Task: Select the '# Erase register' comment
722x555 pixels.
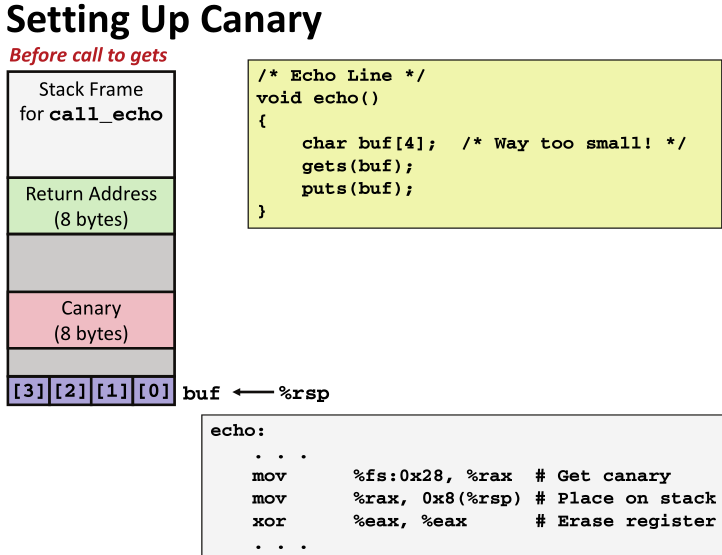Action: (x=626, y=521)
